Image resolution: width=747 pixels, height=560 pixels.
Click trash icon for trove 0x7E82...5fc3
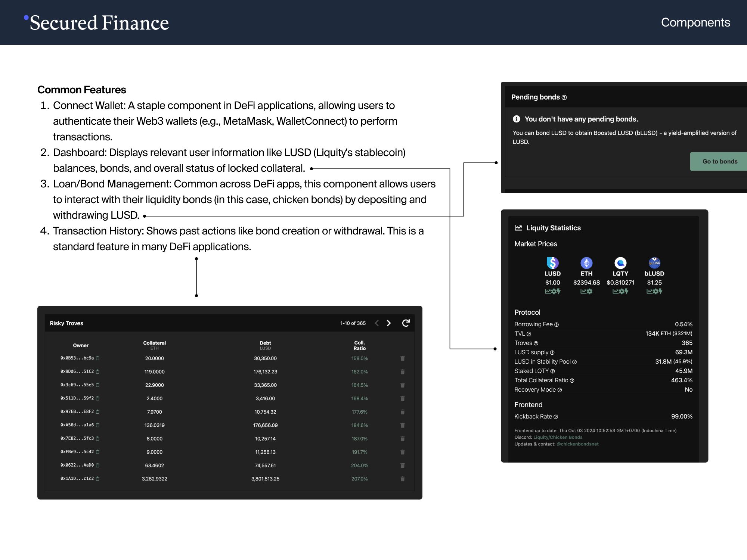tap(403, 439)
